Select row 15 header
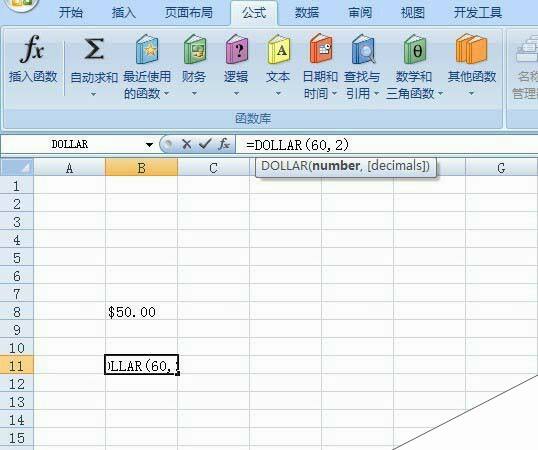This screenshot has width=538, height=450. 16,438
